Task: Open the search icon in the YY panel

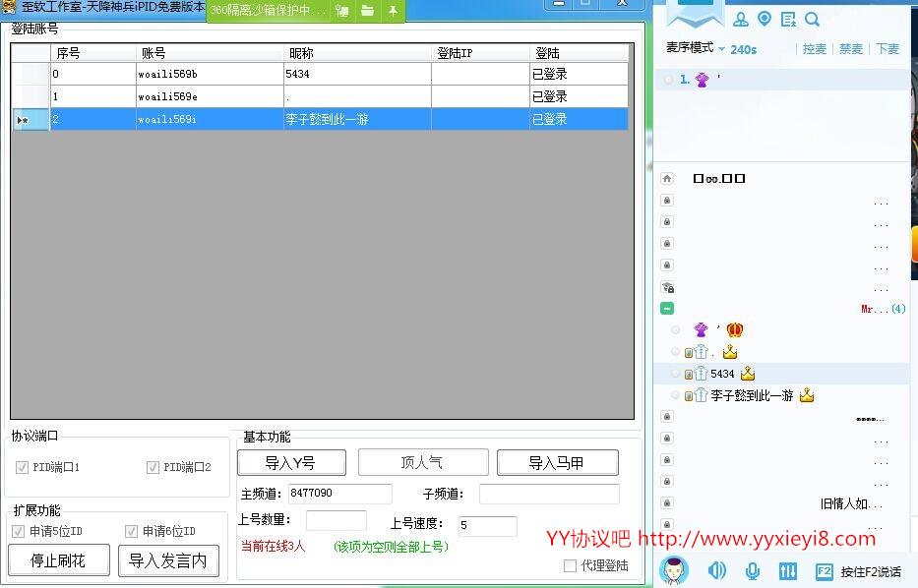Action: (x=812, y=19)
